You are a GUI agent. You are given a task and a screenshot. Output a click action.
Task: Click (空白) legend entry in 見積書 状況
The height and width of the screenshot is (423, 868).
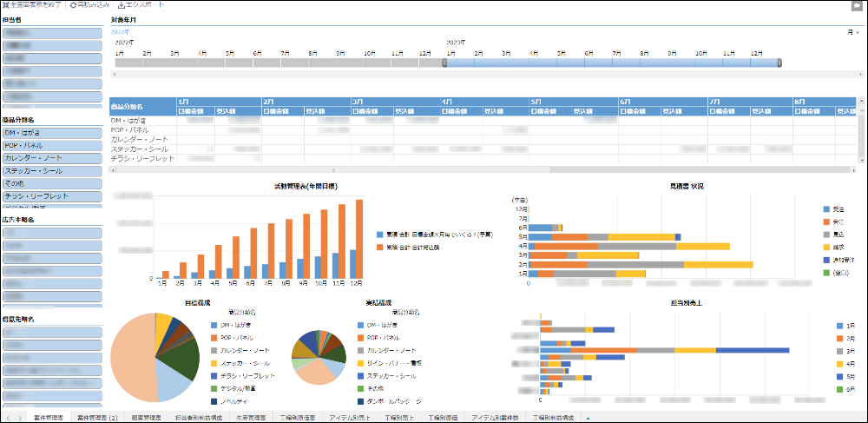point(836,273)
